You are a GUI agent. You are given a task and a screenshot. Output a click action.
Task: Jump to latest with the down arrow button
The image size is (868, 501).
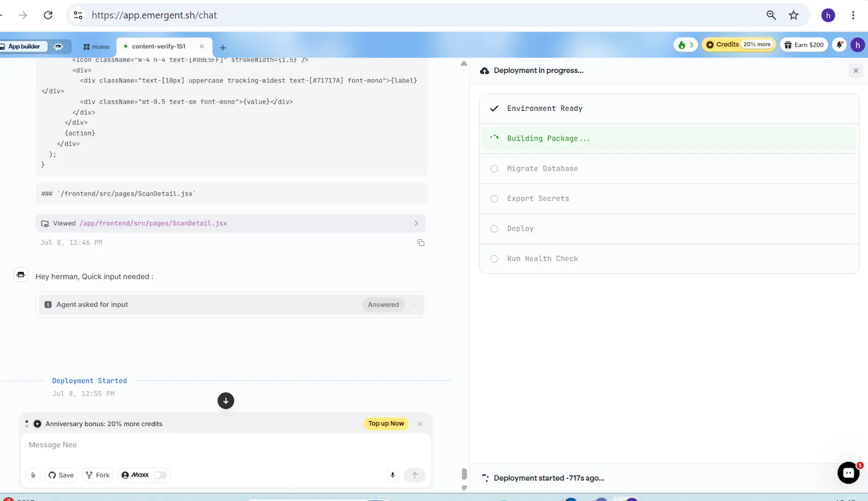pyautogui.click(x=226, y=401)
